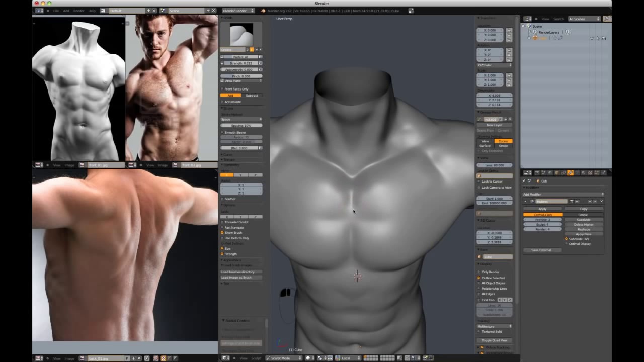Enable the Accumulate checkbox

coord(222,102)
